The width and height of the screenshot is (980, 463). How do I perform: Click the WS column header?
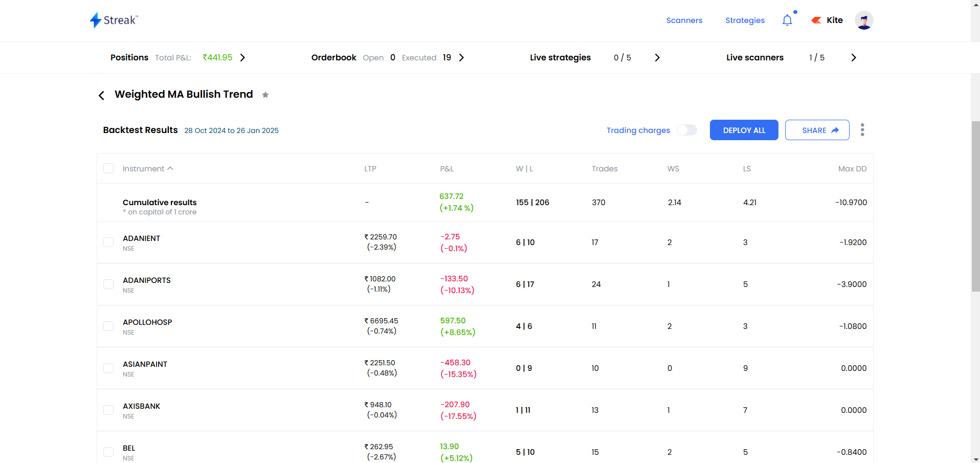point(673,169)
